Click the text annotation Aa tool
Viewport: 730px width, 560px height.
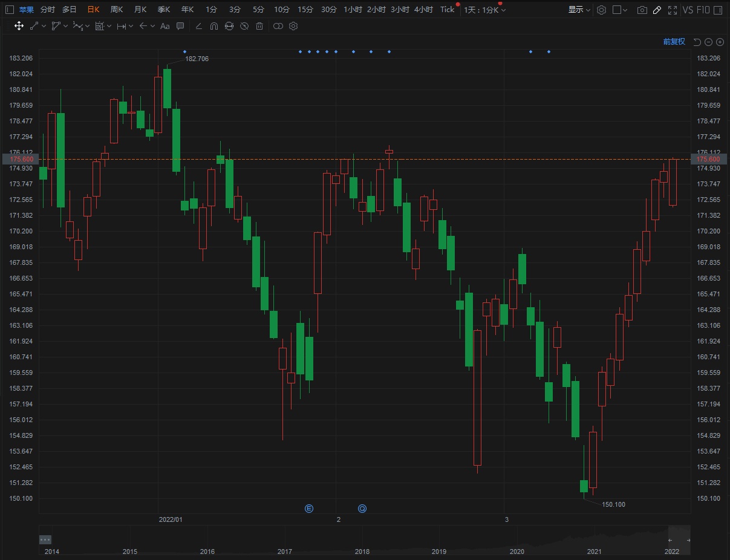[x=165, y=26]
